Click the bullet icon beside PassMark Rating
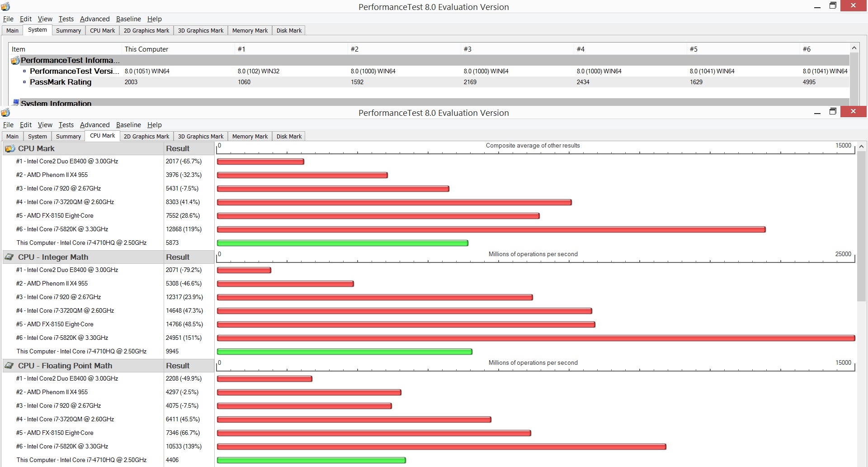Image resolution: width=868 pixels, height=467 pixels. click(24, 82)
